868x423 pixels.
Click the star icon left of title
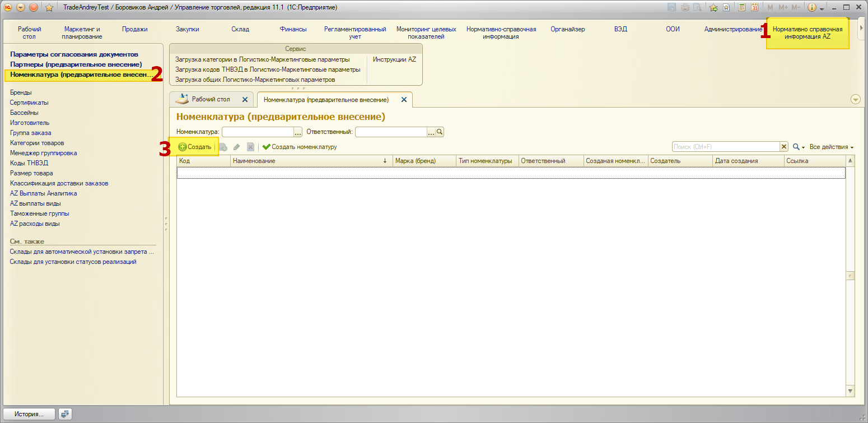pos(49,8)
